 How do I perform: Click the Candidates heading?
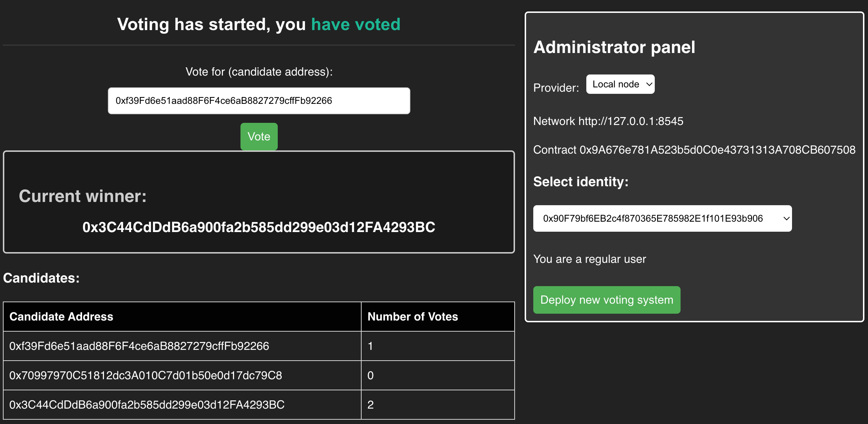click(40, 278)
